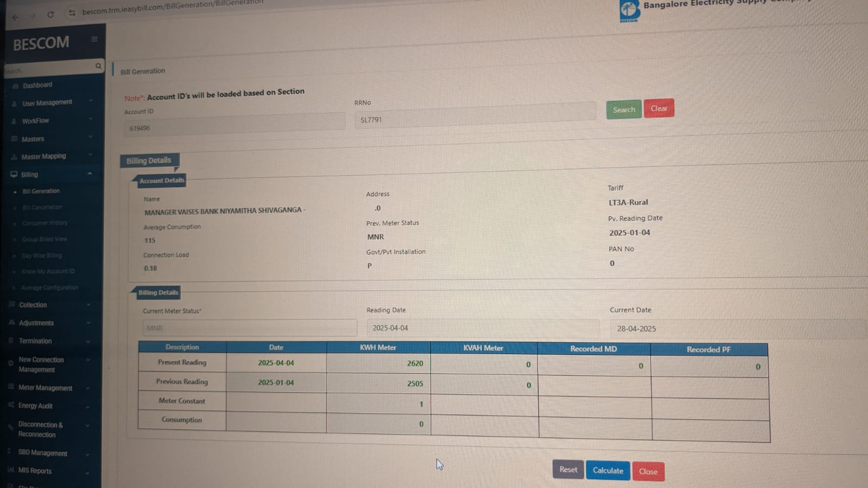Image resolution: width=868 pixels, height=488 pixels.
Task: Click the Termination icon in sidebar
Action: coord(11,341)
